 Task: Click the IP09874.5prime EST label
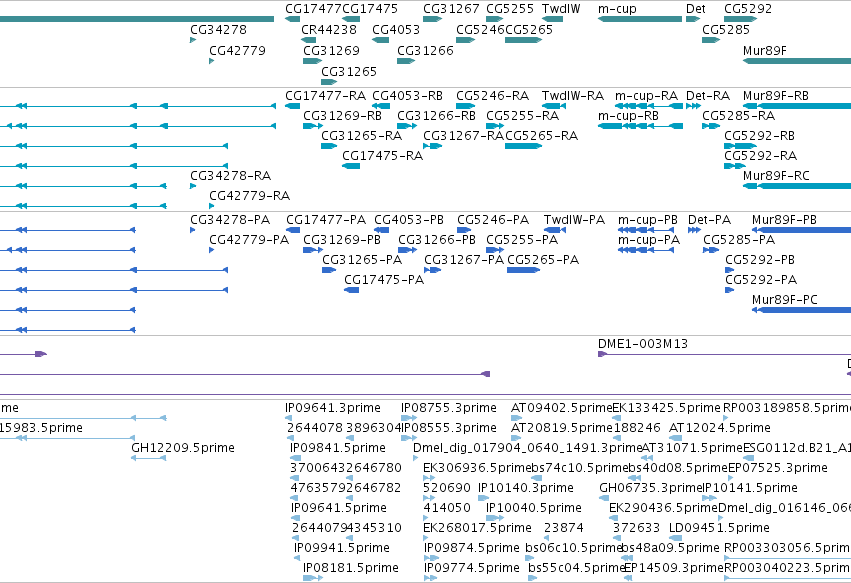pyautogui.click(x=472, y=548)
